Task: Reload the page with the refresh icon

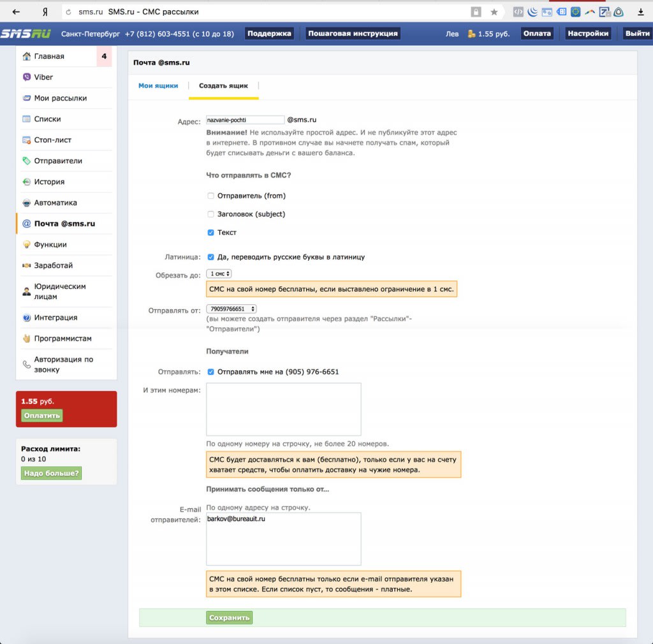Action: pyautogui.click(x=68, y=12)
